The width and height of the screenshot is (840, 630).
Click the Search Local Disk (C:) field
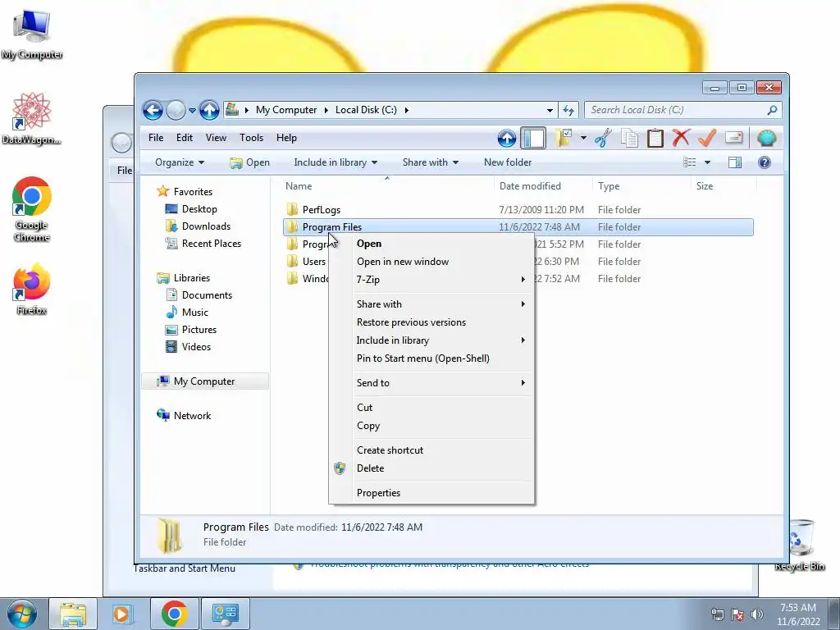click(683, 110)
